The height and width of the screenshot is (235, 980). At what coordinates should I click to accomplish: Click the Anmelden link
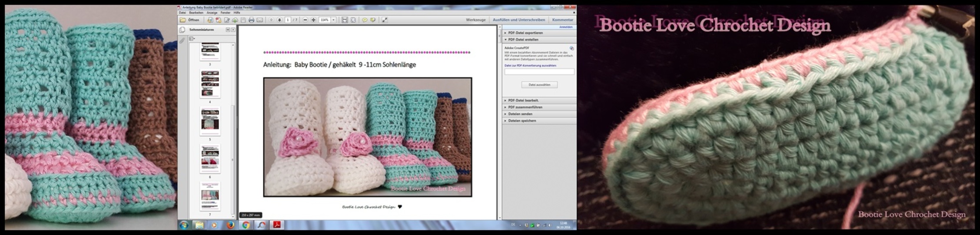(565, 27)
